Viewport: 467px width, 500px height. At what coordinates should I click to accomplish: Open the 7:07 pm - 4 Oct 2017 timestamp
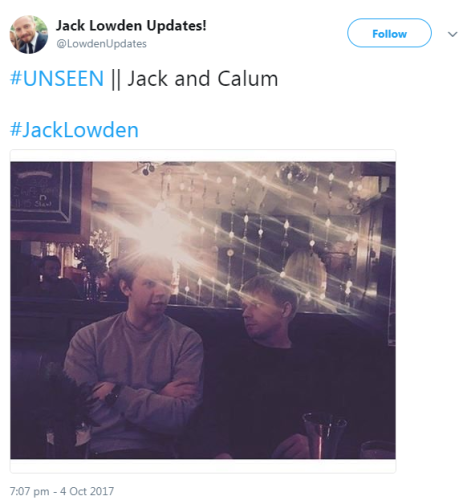[x=62, y=491]
